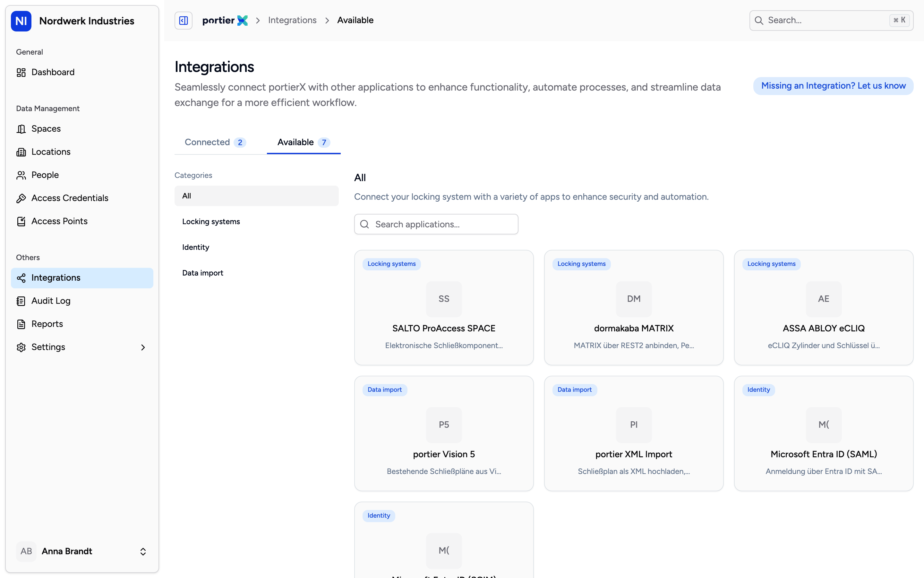Screen dimensions: 924x578
Task: Click the People users icon
Action: [x=21, y=175]
